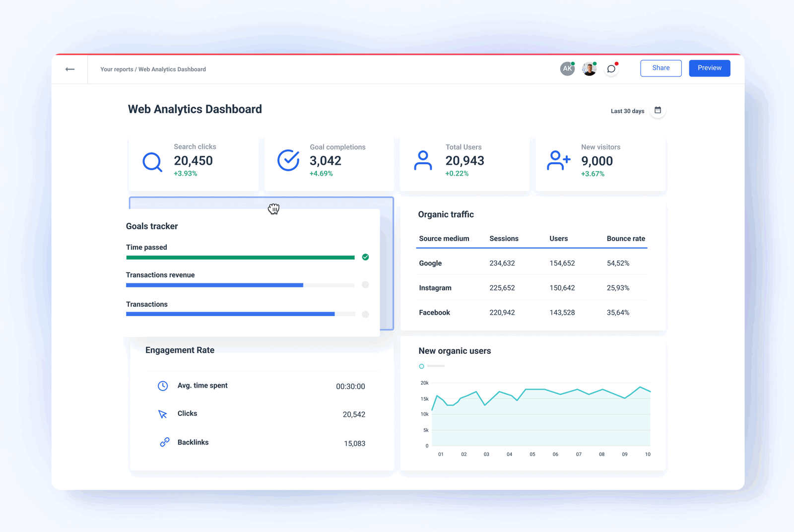Viewport: 794px width, 532px height.
Task: Click the blue Preview button
Action: pos(709,68)
